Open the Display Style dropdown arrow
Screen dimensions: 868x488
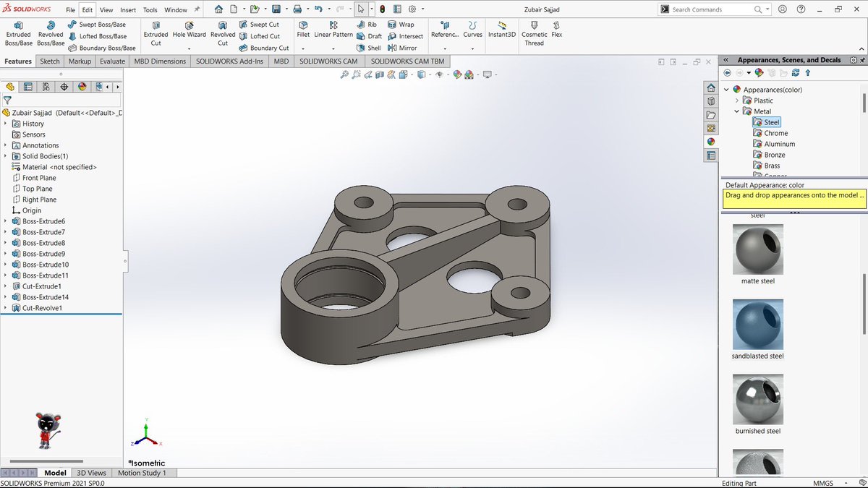(430, 74)
